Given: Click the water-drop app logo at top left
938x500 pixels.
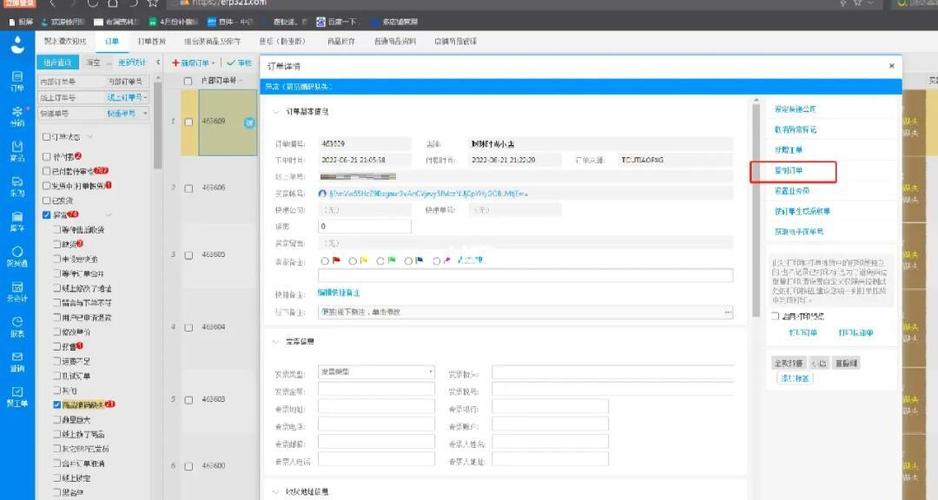Looking at the screenshot, I should (x=17, y=44).
